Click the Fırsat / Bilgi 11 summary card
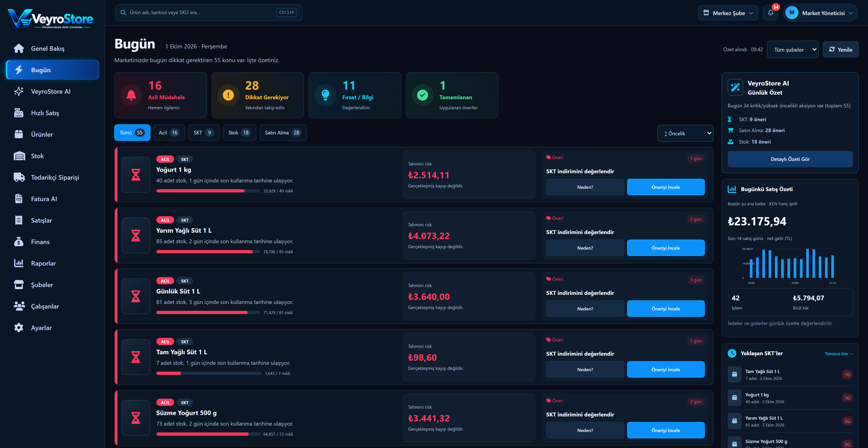Viewport: 868px width, 448px height. [355, 95]
